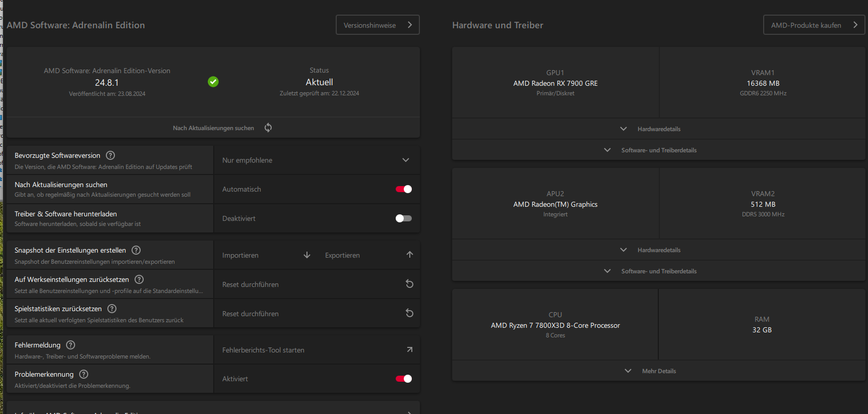
Task: Click the Importieren down-arrow icon
Action: pos(307,255)
